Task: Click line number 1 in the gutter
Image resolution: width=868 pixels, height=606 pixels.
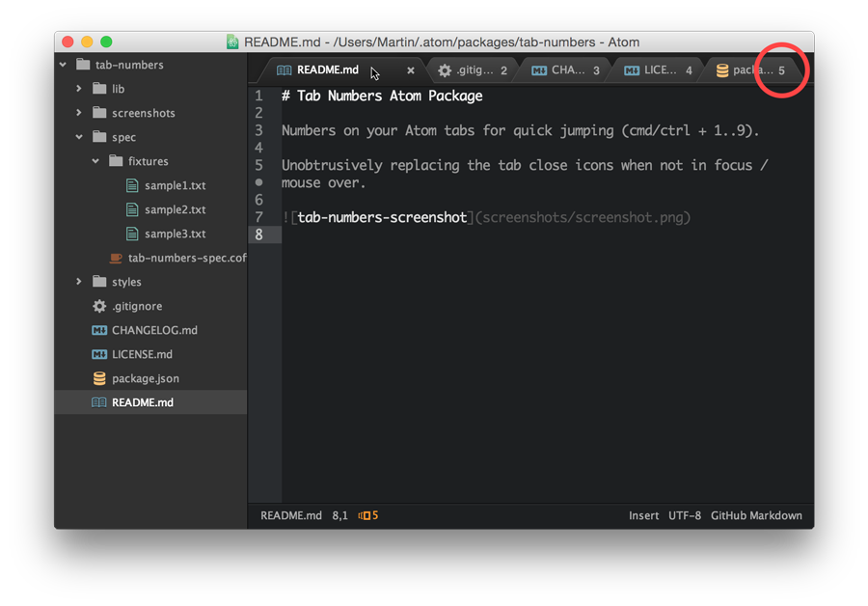Action: (258, 96)
